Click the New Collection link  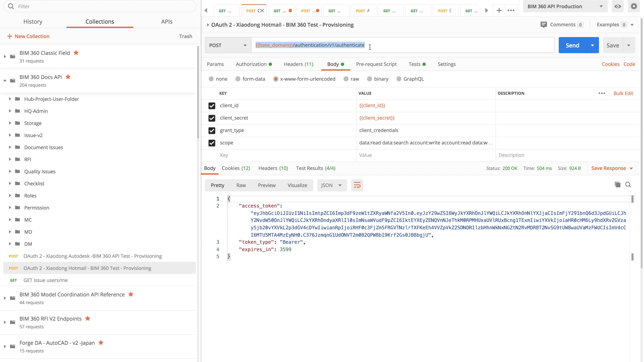(32, 36)
